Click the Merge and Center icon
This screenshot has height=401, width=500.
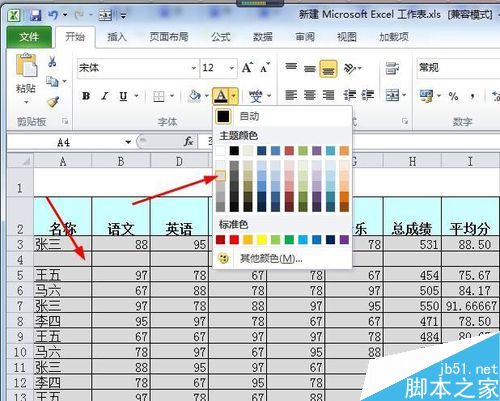pos(392,96)
